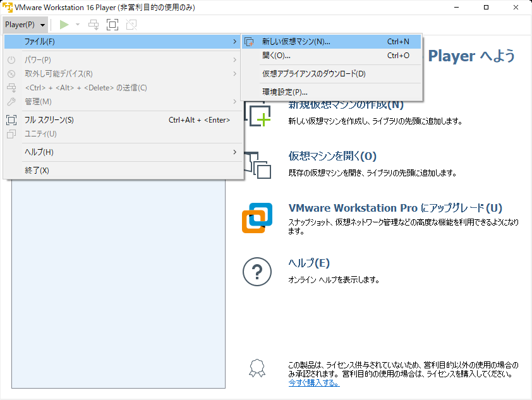Select the 管理(M) menu item
532x400 pixels.
(x=123, y=102)
